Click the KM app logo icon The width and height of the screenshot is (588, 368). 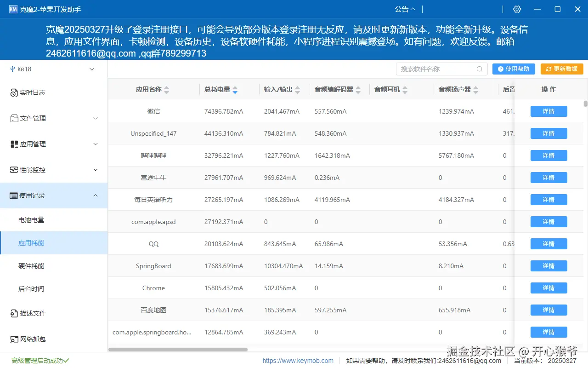pos(13,9)
